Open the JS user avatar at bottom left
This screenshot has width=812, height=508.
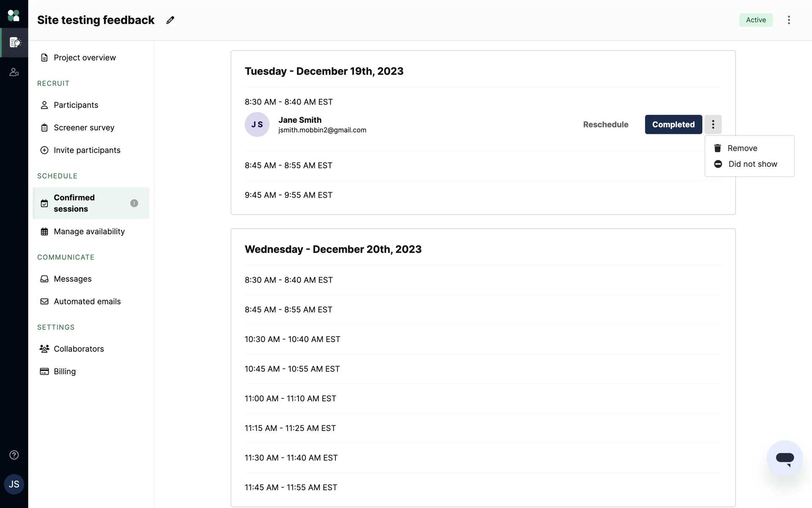pyautogui.click(x=14, y=484)
